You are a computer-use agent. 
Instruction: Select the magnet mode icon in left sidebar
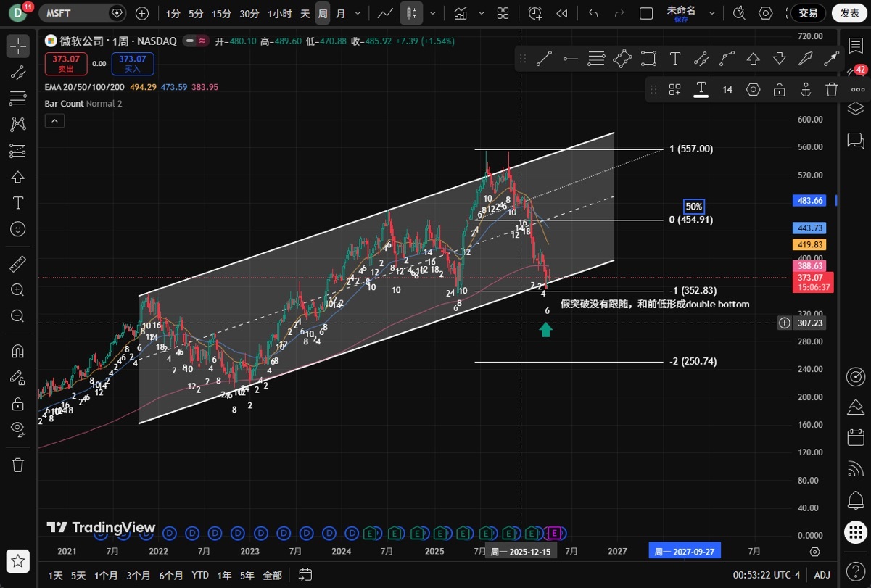[18, 352]
